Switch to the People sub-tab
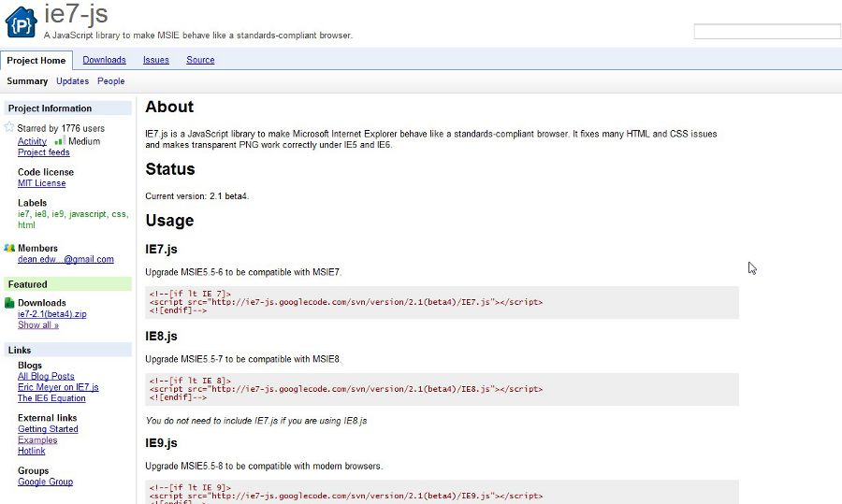 tap(110, 81)
